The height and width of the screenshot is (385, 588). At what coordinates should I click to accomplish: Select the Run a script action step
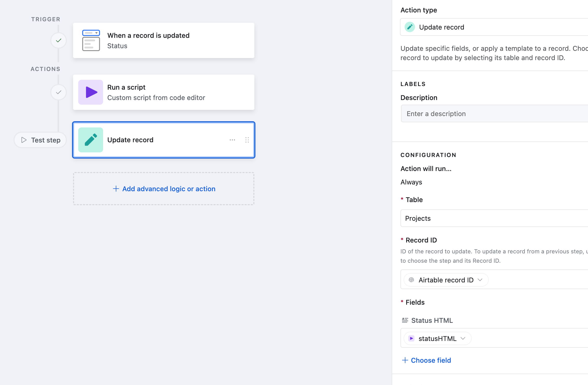tap(164, 92)
